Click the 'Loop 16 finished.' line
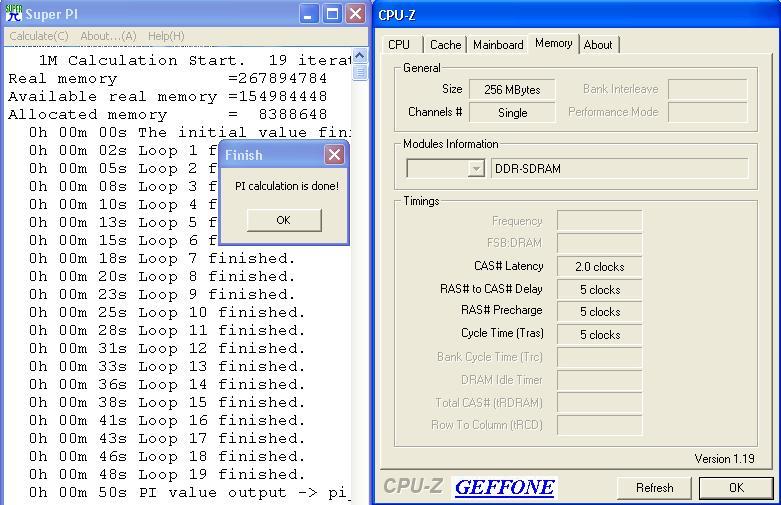The image size is (781, 505). pos(167,420)
